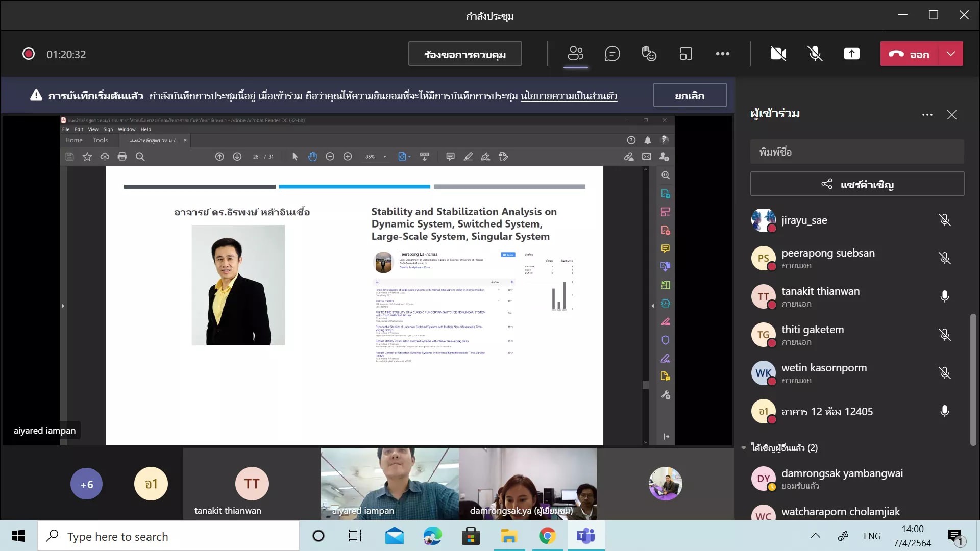Viewport: 980px width, 551px height.
Task: Expand the leave options dropdown arrow
Action: pos(950,54)
